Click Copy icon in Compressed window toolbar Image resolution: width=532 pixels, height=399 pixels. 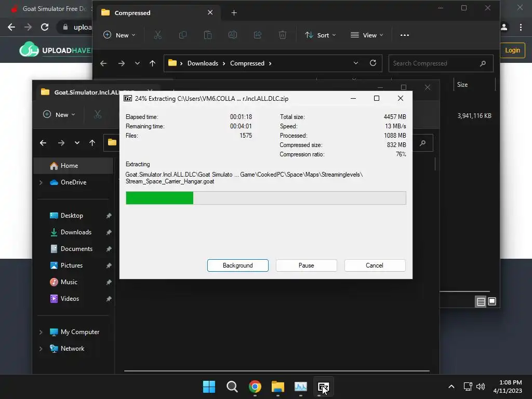182,35
